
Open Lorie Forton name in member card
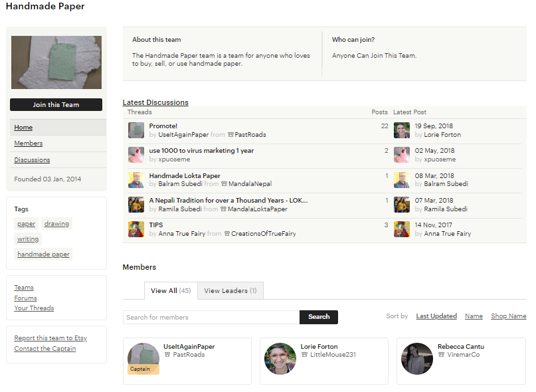point(319,347)
